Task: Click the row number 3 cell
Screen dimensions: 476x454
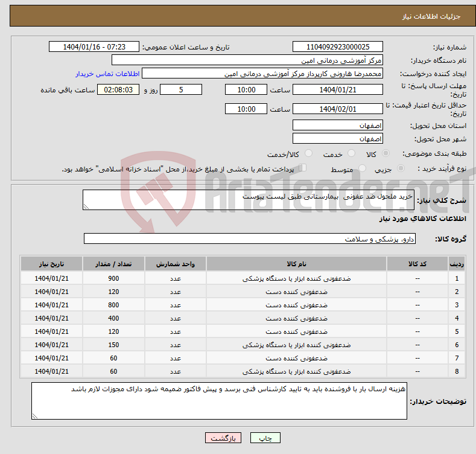Action: tap(457, 305)
